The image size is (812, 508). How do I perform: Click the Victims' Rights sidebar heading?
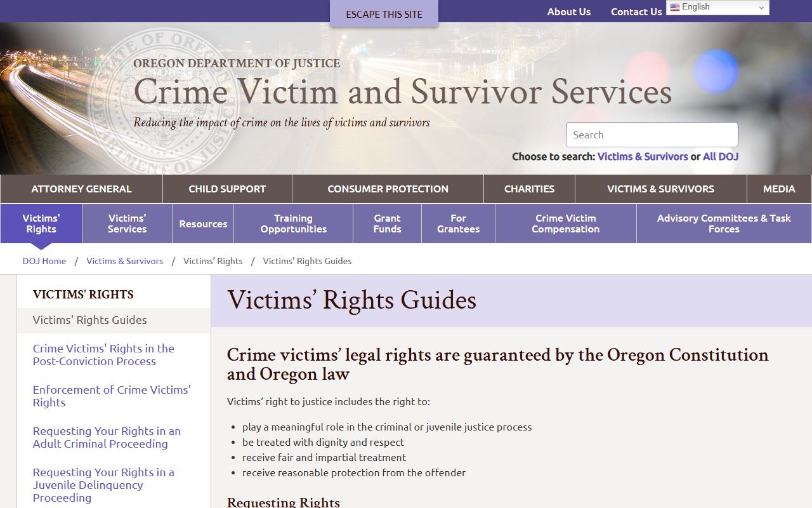[83, 295]
